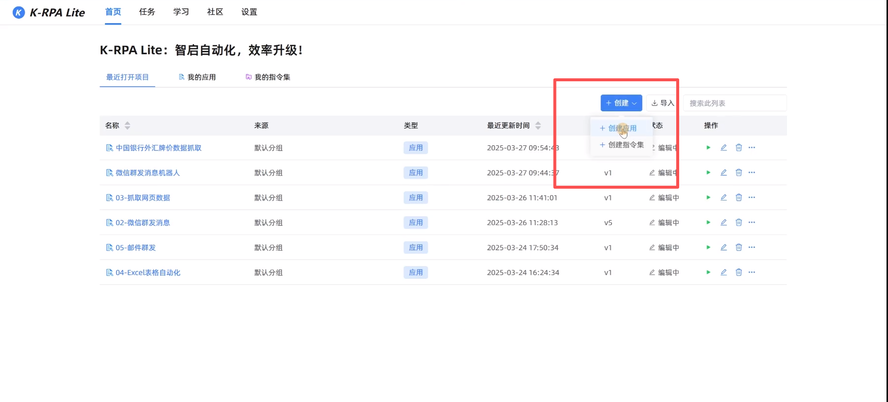This screenshot has height=402, width=888.
Task: Delete the 03-抓取网页数据 project
Action: click(739, 198)
